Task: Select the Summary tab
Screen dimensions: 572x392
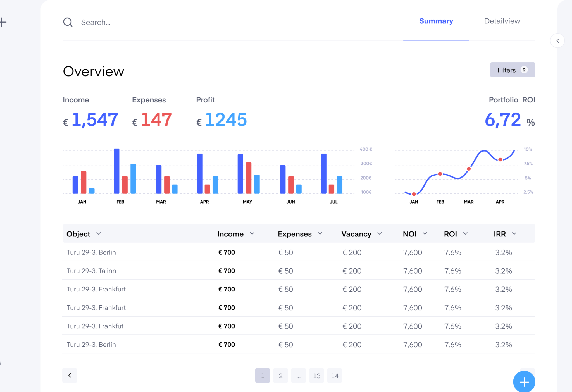Action: tap(436, 21)
